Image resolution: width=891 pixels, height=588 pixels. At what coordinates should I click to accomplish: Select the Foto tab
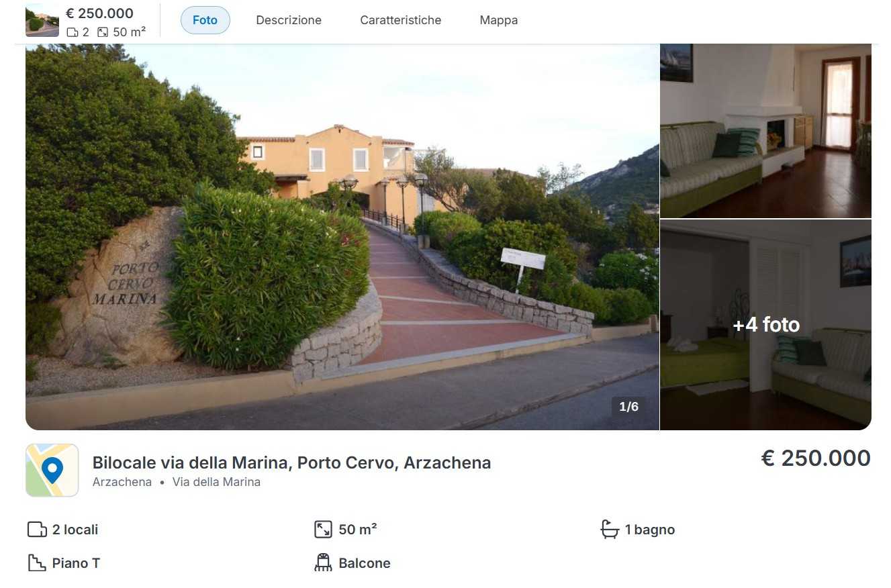click(x=205, y=20)
